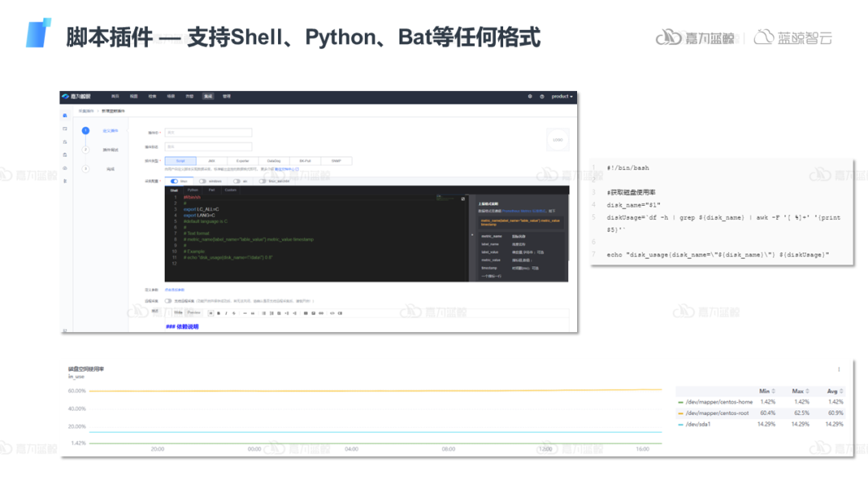Click second left sidebar icon
This screenshot has width=868, height=489.
coord(65,129)
